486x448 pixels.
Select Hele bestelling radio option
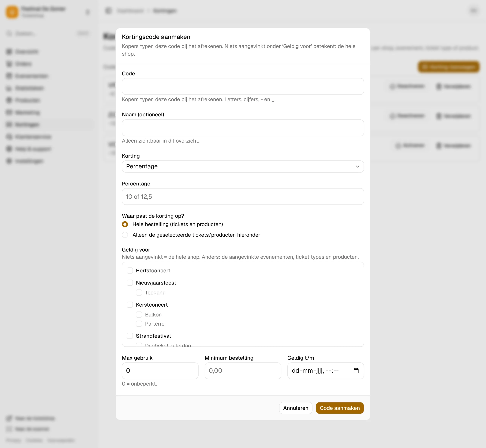pyautogui.click(x=125, y=224)
